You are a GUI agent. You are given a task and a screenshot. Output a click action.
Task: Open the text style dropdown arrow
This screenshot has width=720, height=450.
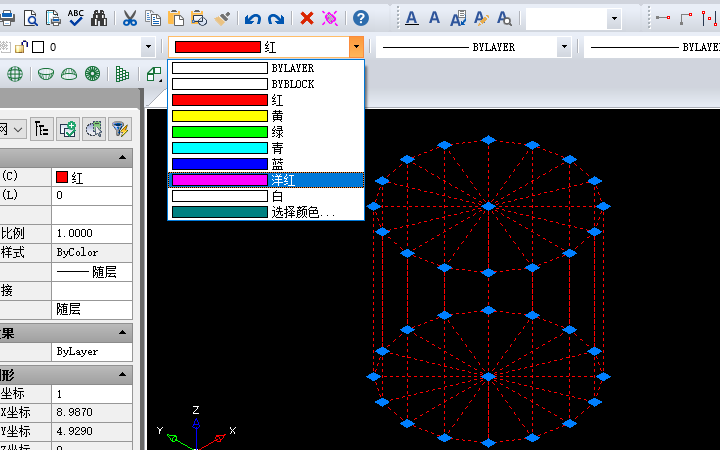614,19
